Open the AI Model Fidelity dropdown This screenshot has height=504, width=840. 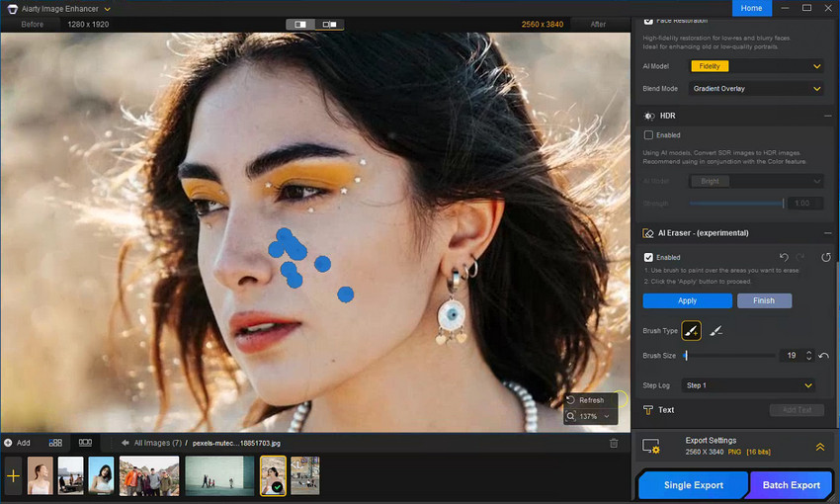click(x=756, y=66)
